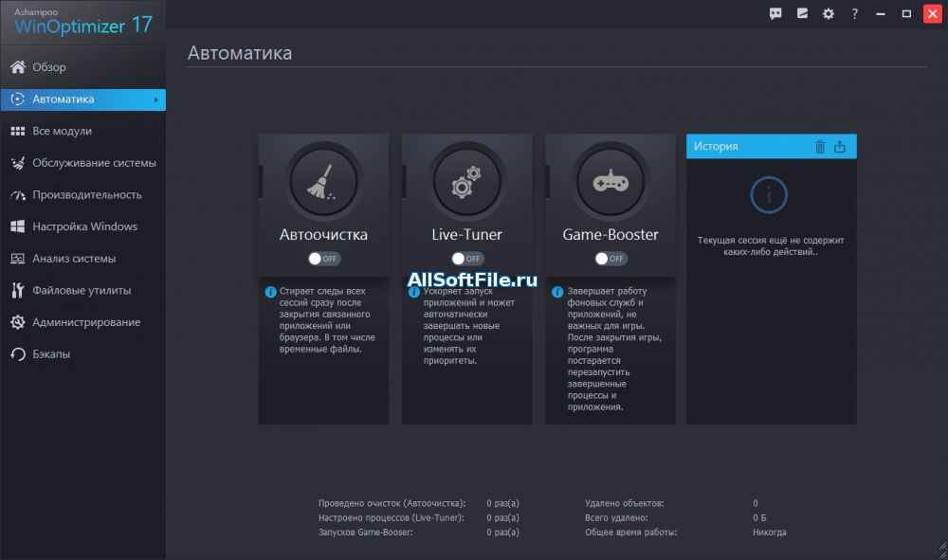
Task: Click the info icon under Live-Tuner
Action: (413, 292)
